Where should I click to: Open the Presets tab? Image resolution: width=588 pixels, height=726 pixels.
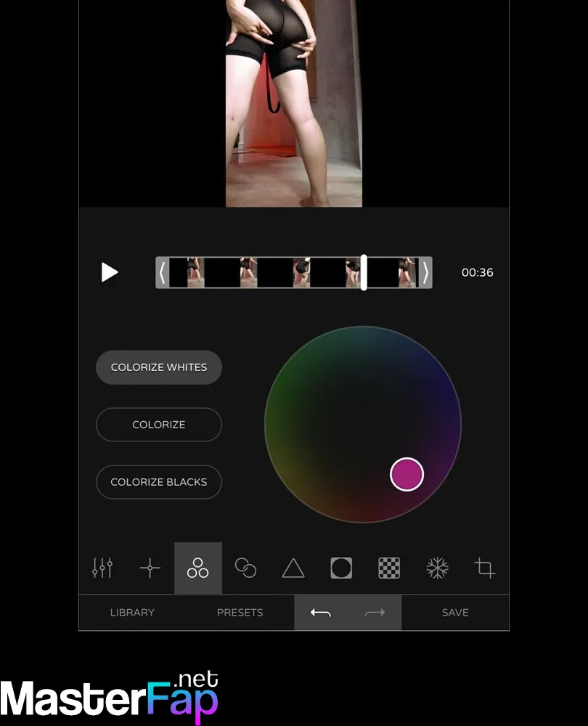[240, 613]
